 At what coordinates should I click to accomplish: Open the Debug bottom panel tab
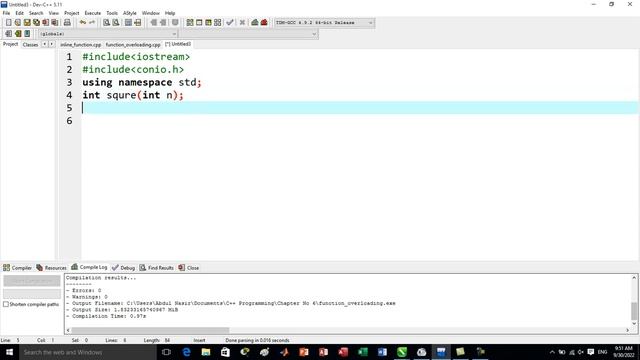[123, 268]
